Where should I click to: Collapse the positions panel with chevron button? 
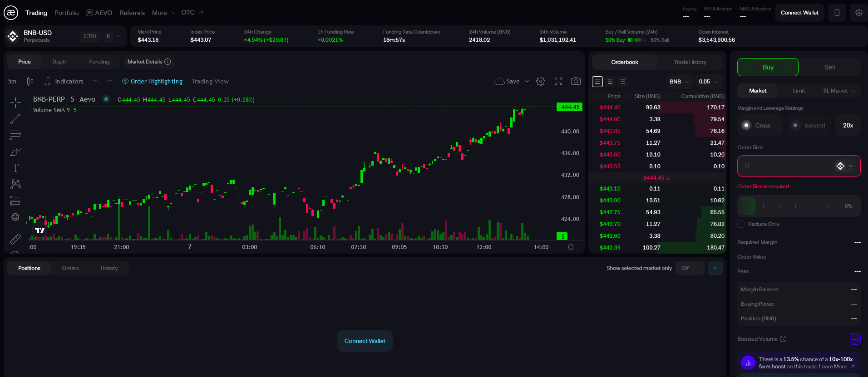(715, 268)
